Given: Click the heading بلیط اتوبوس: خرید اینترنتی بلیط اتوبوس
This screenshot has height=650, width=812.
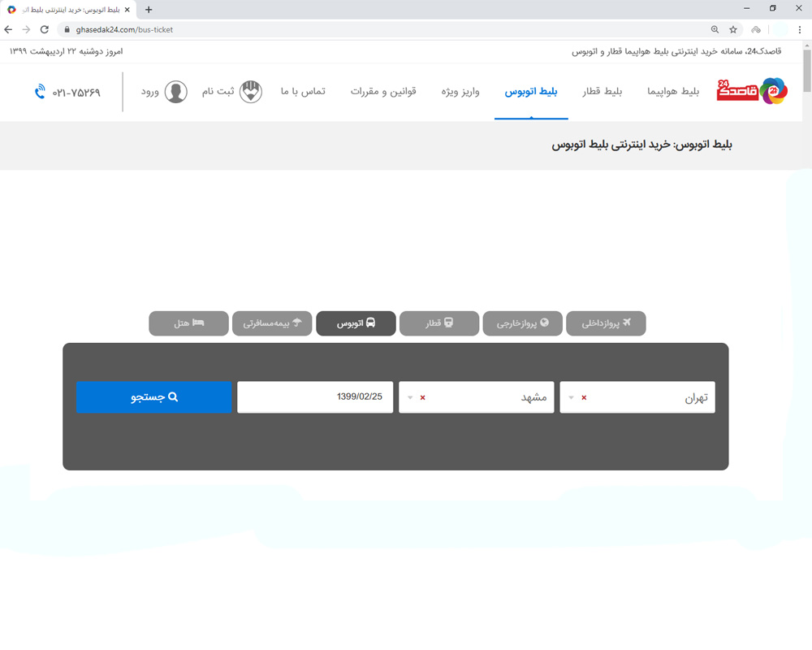Looking at the screenshot, I should click(x=641, y=145).
